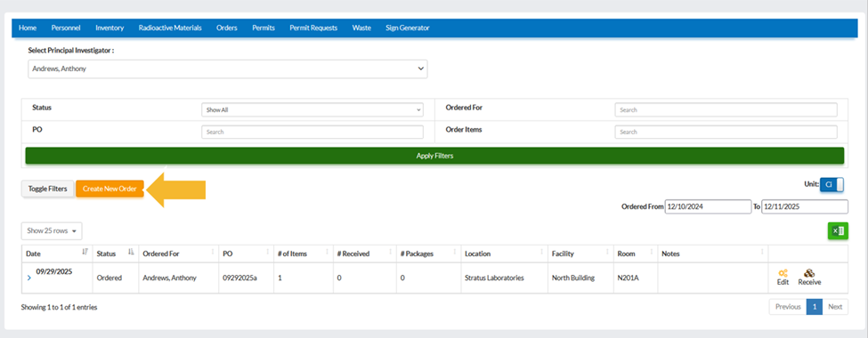Sort by the PO column header
The width and height of the screenshot is (868, 338).
(246, 253)
